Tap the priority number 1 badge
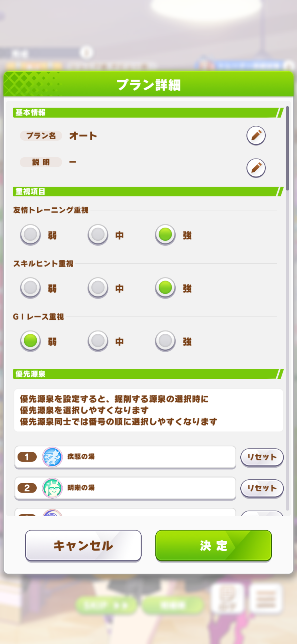297x644 pixels. pos(27,457)
